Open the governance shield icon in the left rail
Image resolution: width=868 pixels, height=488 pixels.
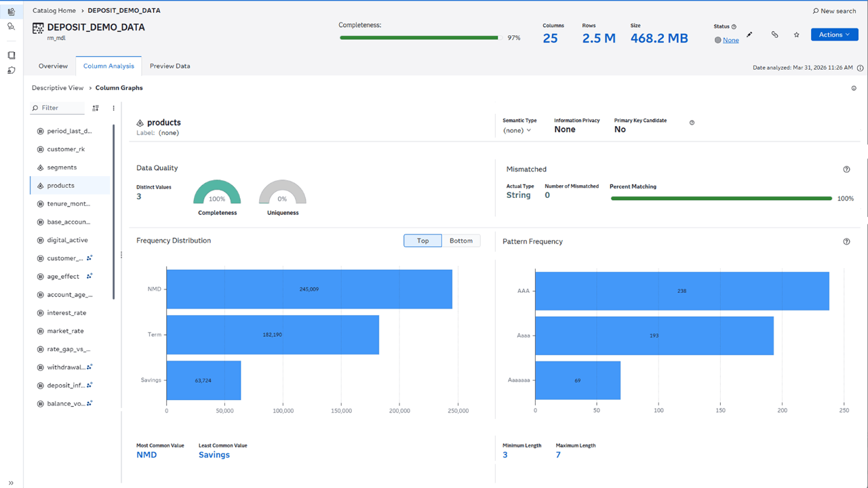pos(11,71)
